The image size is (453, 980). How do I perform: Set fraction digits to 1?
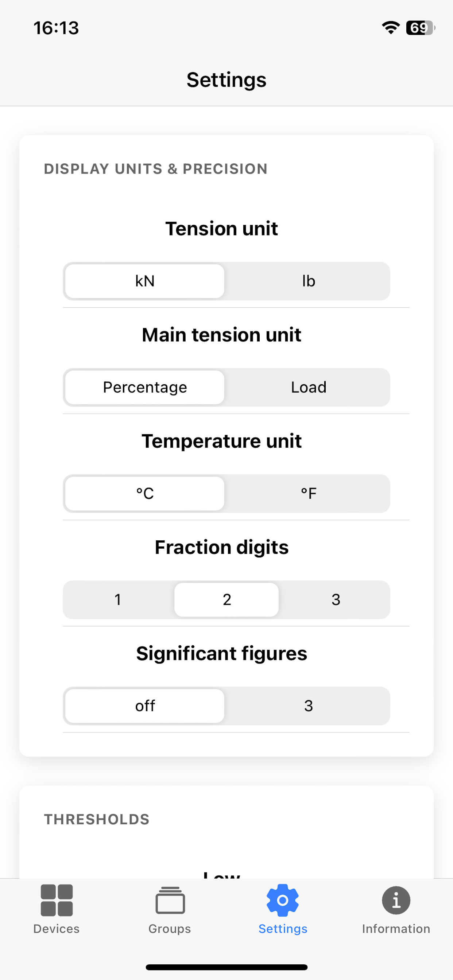118,600
